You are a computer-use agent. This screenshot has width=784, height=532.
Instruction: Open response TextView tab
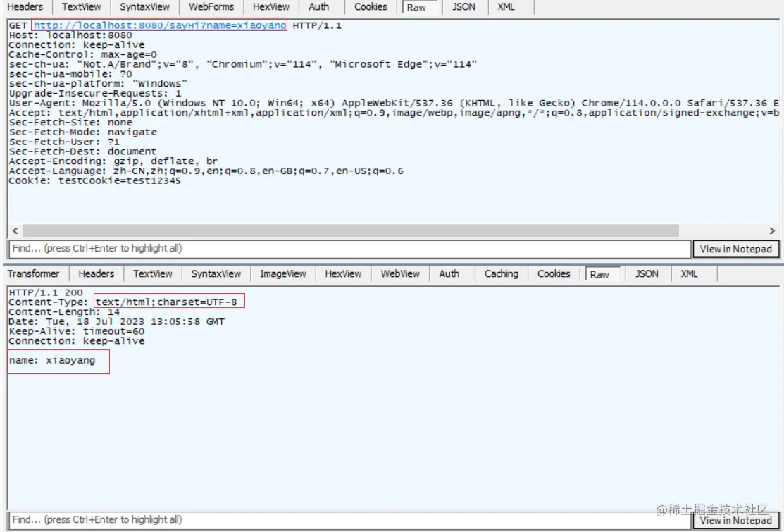pyautogui.click(x=152, y=274)
